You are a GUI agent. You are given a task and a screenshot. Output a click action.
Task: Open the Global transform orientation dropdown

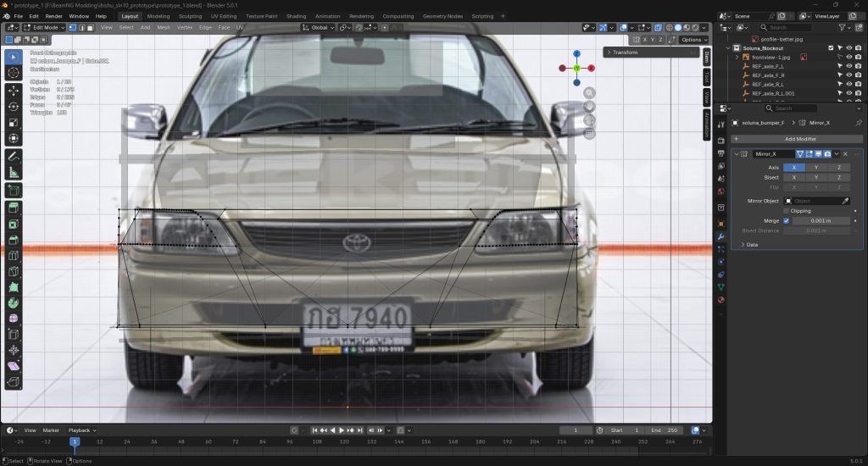coord(319,27)
